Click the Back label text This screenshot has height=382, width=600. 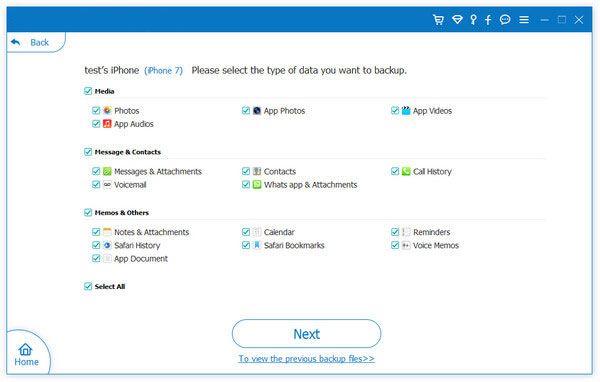[x=39, y=42]
